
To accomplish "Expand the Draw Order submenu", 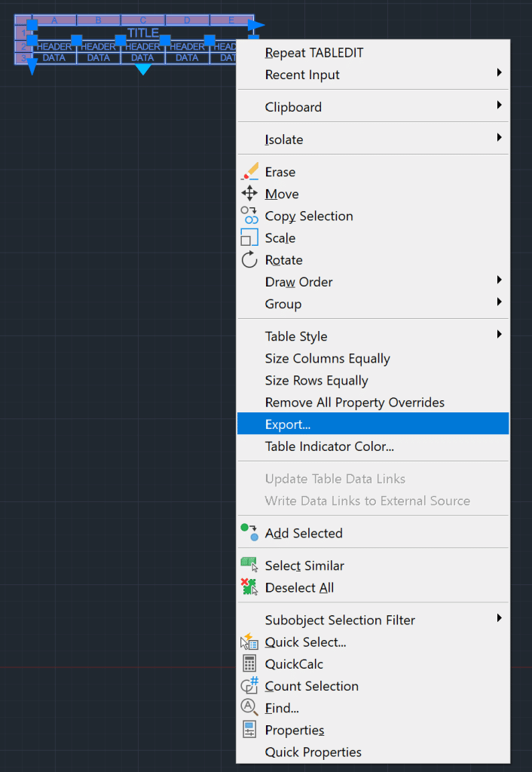I will pos(500,281).
